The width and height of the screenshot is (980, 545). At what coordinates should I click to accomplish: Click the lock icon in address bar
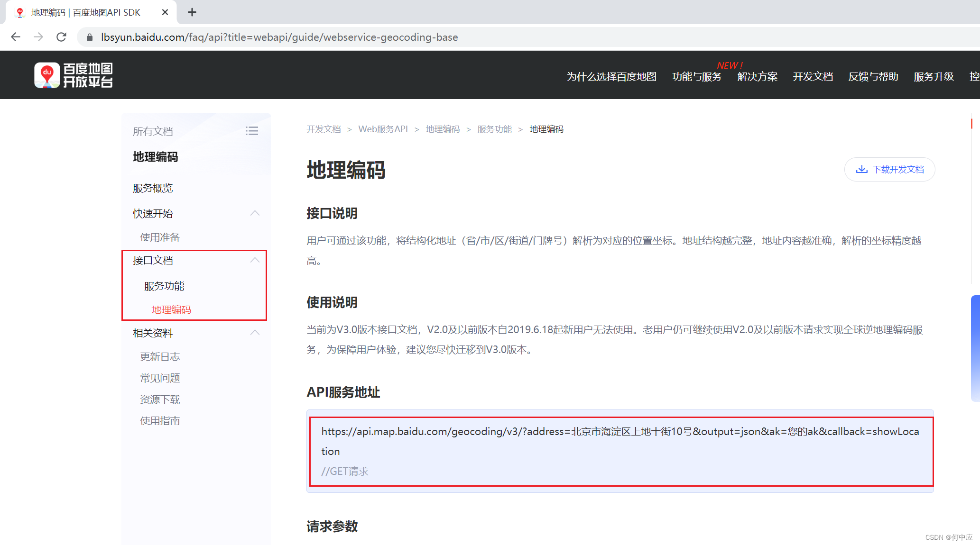pos(89,37)
